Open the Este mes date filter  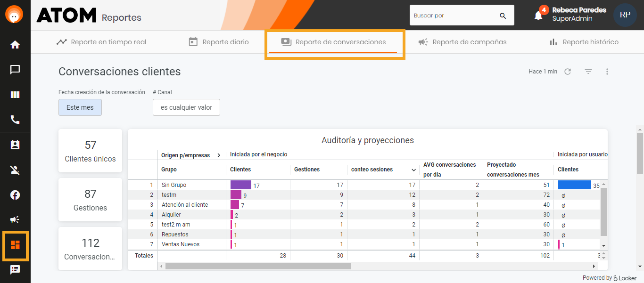pos(80,107)
